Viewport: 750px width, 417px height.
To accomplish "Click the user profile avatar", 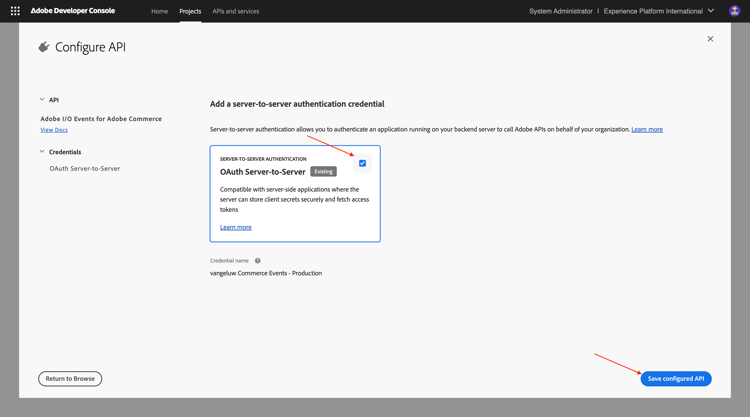I will click(734, 11).
